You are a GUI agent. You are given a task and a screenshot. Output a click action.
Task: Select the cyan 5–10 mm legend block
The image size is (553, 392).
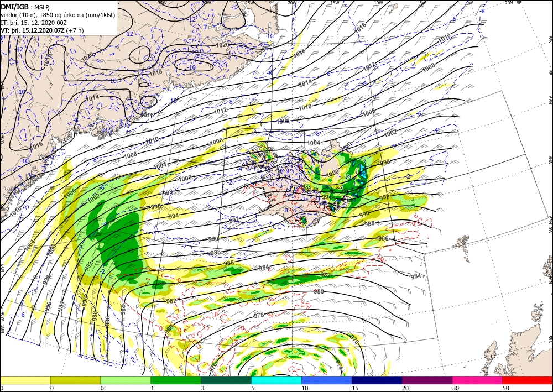[x=276, y=380]
